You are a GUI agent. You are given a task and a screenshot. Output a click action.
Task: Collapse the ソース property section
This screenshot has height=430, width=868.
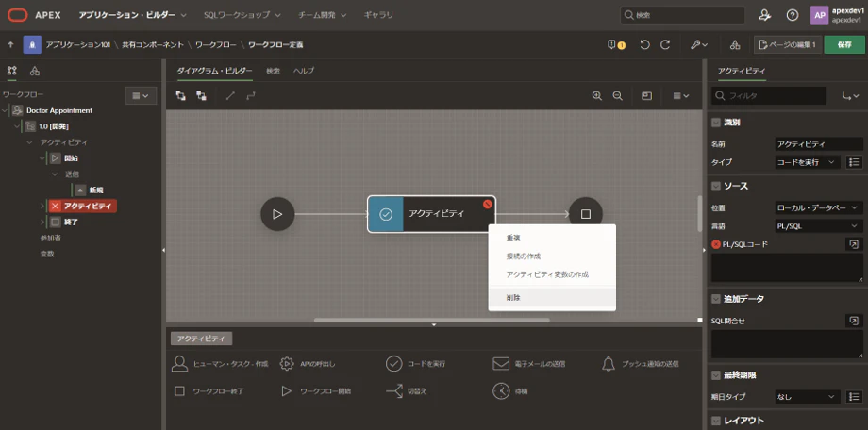click(716, 186)
